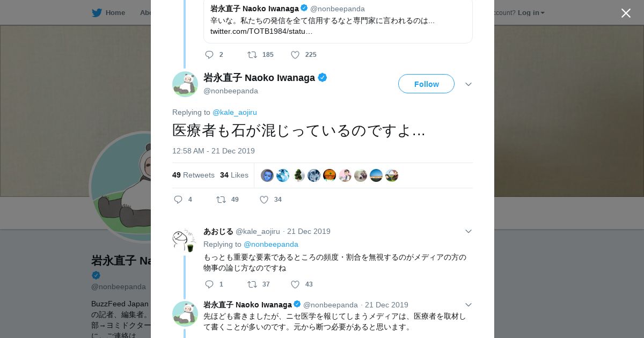Reply to top tweet showing 2 replies
644x338 pixels.
click(209, 55)
